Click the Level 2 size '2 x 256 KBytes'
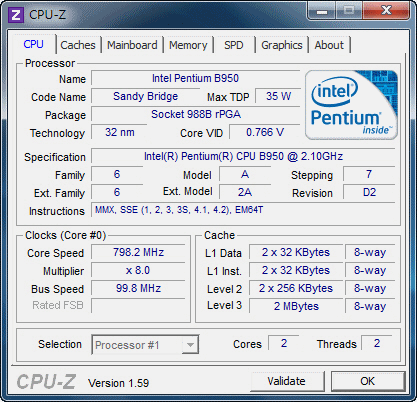417x402 pixels. tap(296, 288)
